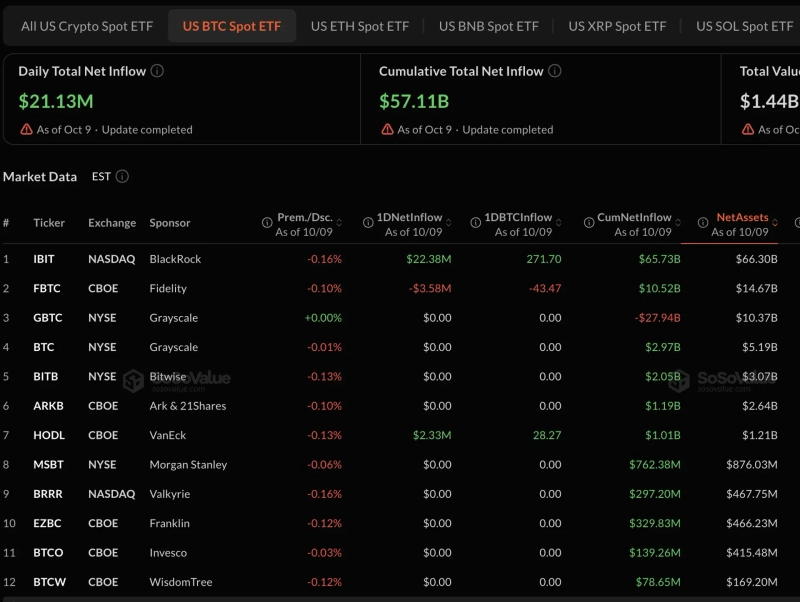Click warning icon under Daily Total Net Inflow
Viewport: 800px width, 602px height.
point(27,130)
